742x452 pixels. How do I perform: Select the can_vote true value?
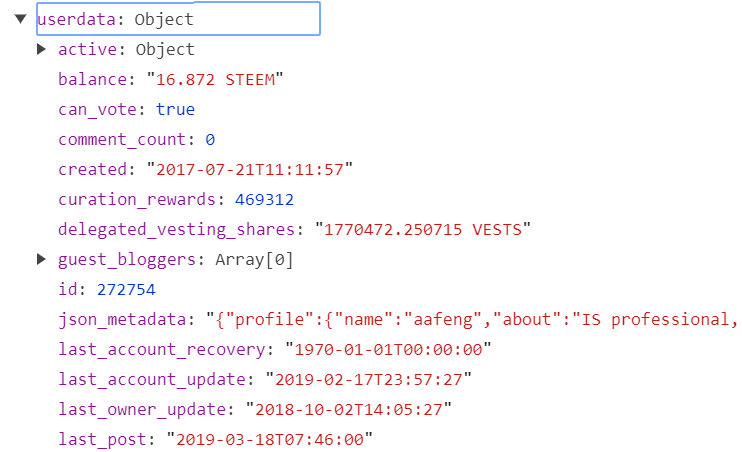coord(175,109)
